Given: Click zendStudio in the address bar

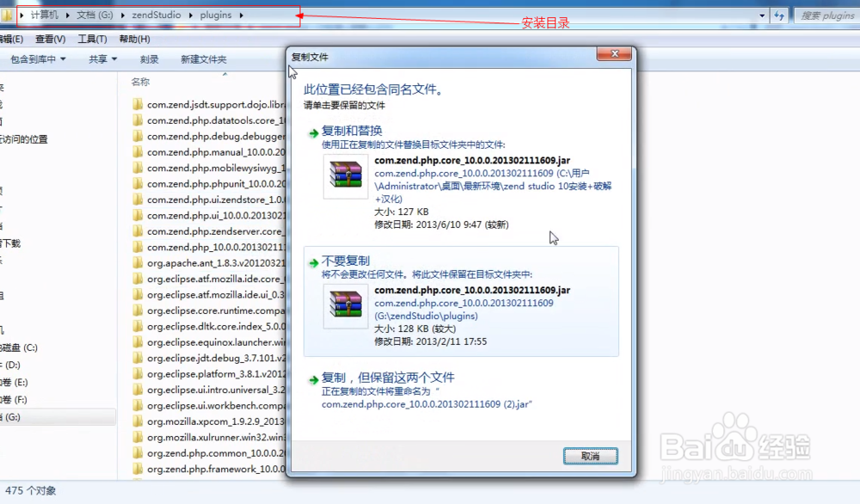Looking at the screenshot, I should click(x=157, y=15).
